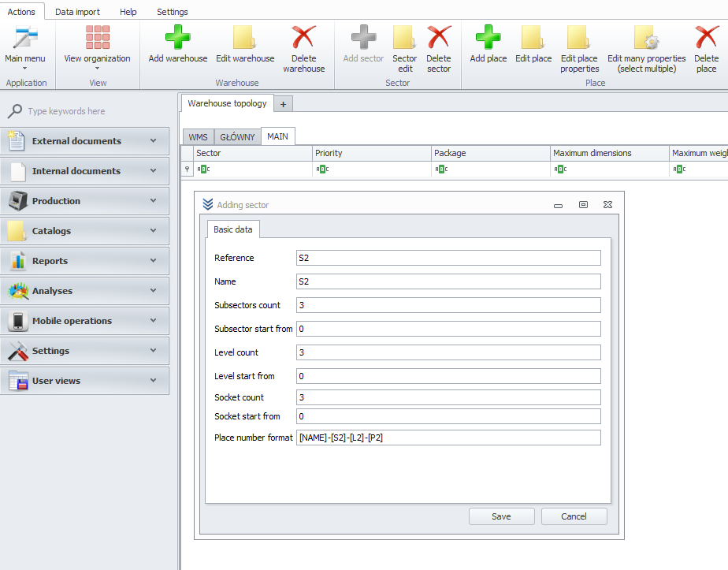
Task: Click the Name input field
Action: (x=448, y=281)
